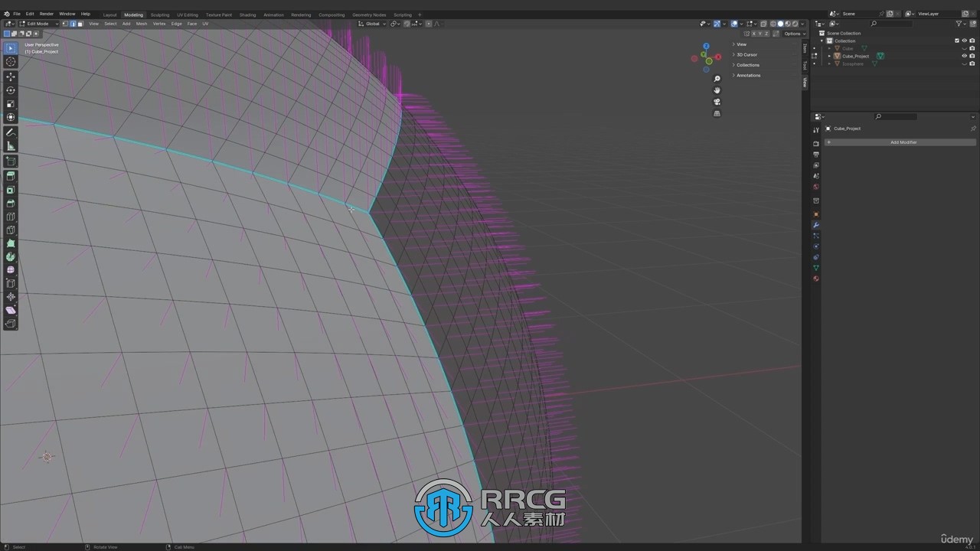
Task: Toggle viewport gizmos
Action: point(717,24)
